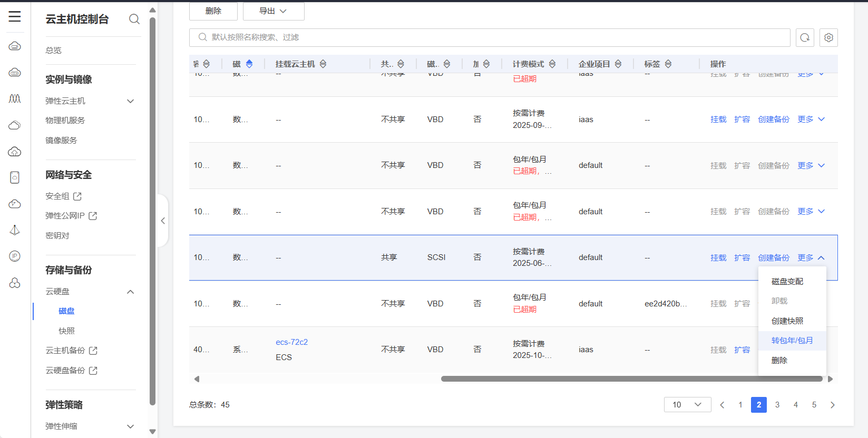Open the page size dropdown showing 10
Viewport: 868px width, 438px height.
pos(687,404)
